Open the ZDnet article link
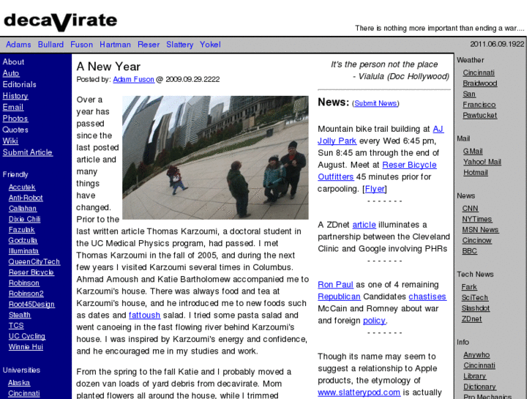The image size is (532, 399). point(364,225)
